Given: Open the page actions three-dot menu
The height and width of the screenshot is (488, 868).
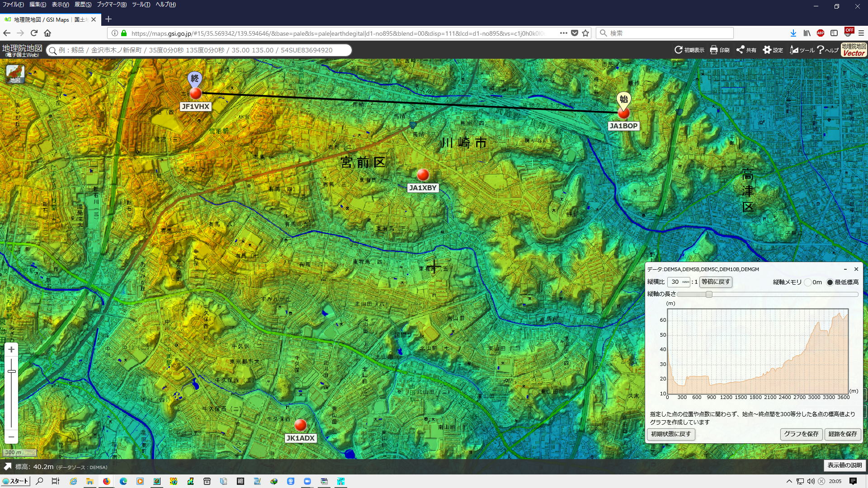Looking at the screenshot, I should [x=563, y=33].
